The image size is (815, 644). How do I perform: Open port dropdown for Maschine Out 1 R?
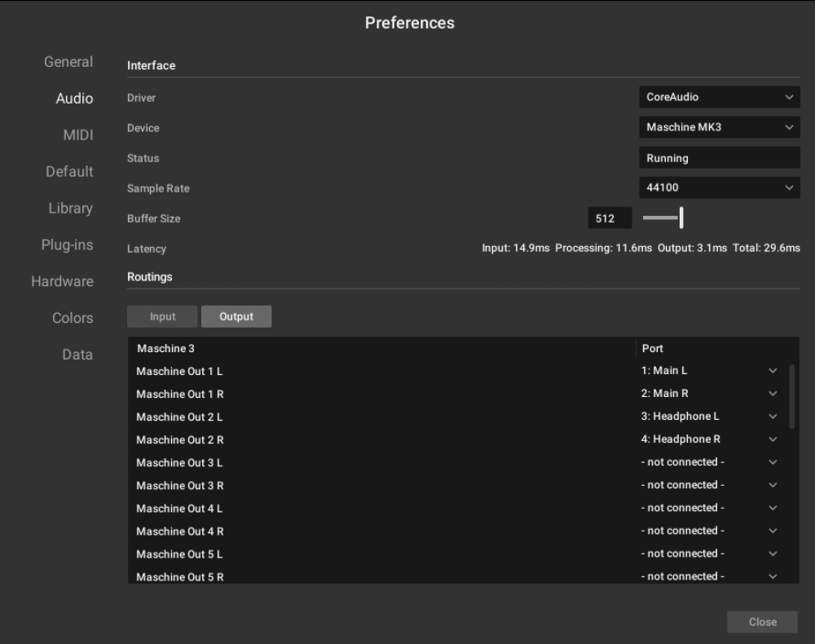(709, 394)
